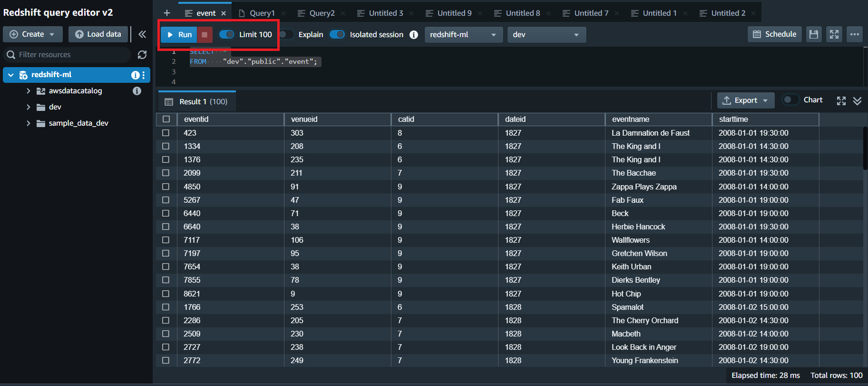This screenshot has width=868, height=386.
Task: Check the row for eventid 423
Action: [x=166, y=133]
